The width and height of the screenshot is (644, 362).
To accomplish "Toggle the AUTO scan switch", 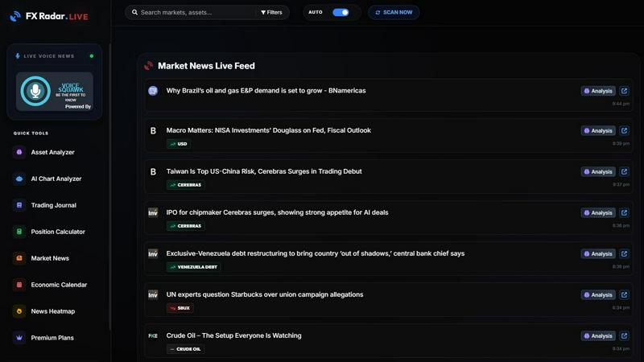I will [341, 12].
